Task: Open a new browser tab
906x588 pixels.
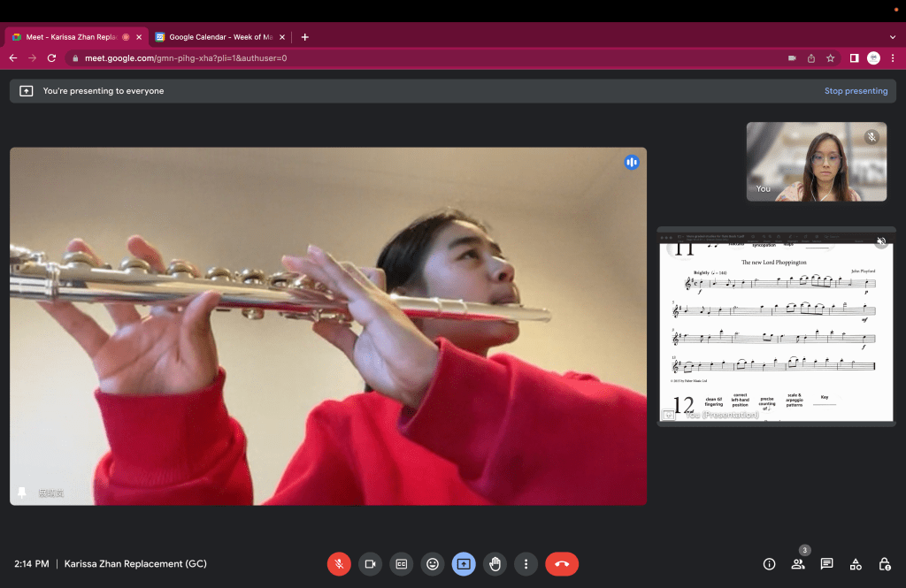Action: 305,37
